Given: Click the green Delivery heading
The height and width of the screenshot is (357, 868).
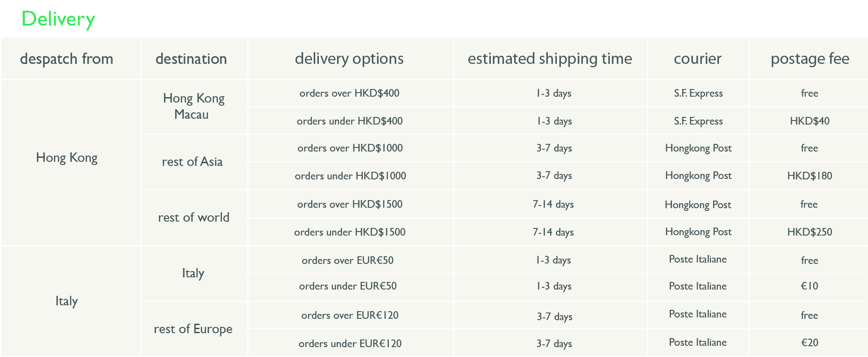Looking at the screenshot, I should tap(58, 19).
